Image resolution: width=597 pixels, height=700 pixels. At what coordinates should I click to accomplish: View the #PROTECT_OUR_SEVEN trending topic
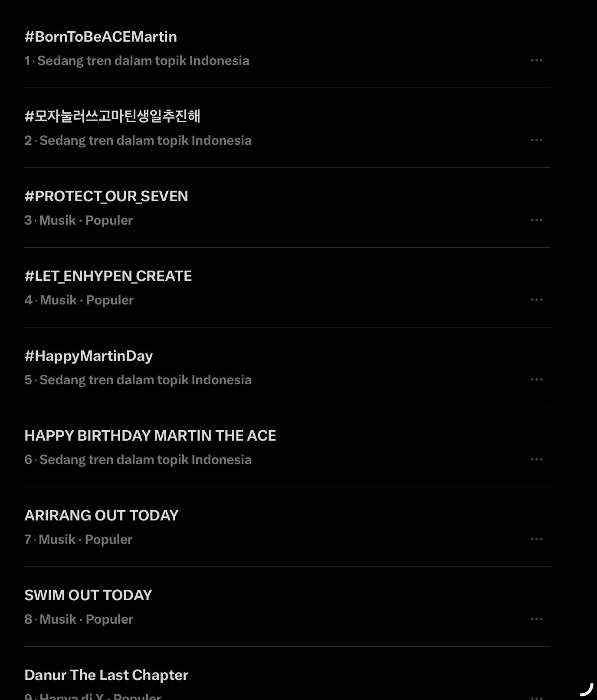pyautogui.click(x=106, y=196)
